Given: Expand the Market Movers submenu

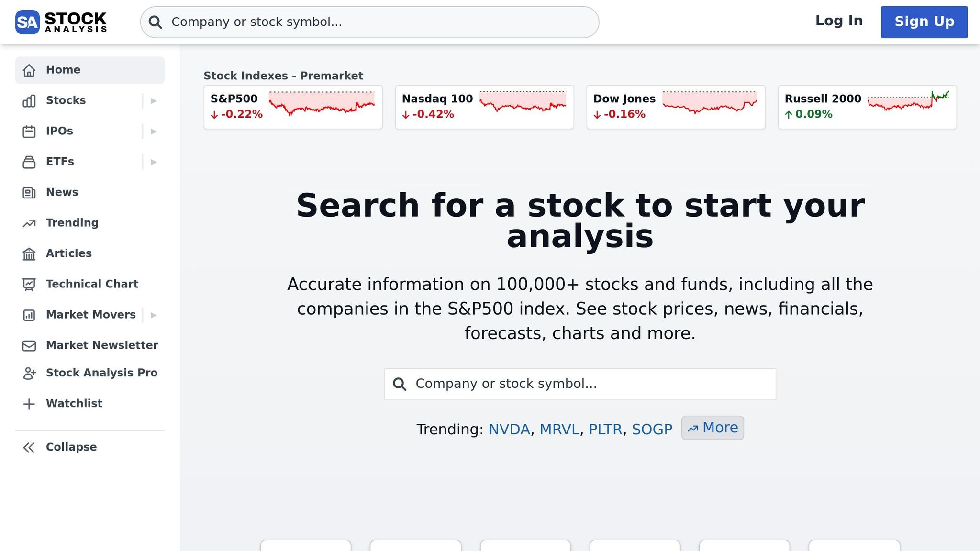Looking at the screenshot, I should (x=153, y=315).
